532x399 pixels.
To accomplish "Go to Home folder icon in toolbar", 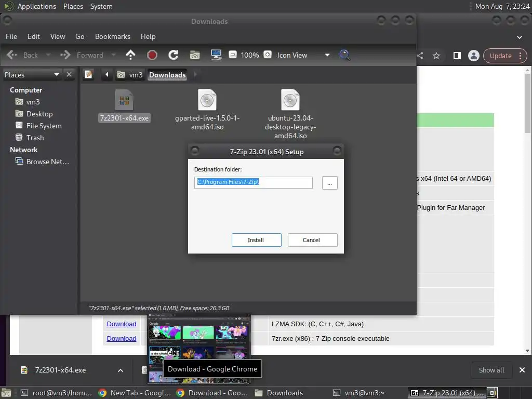I will tap(195, 55).
